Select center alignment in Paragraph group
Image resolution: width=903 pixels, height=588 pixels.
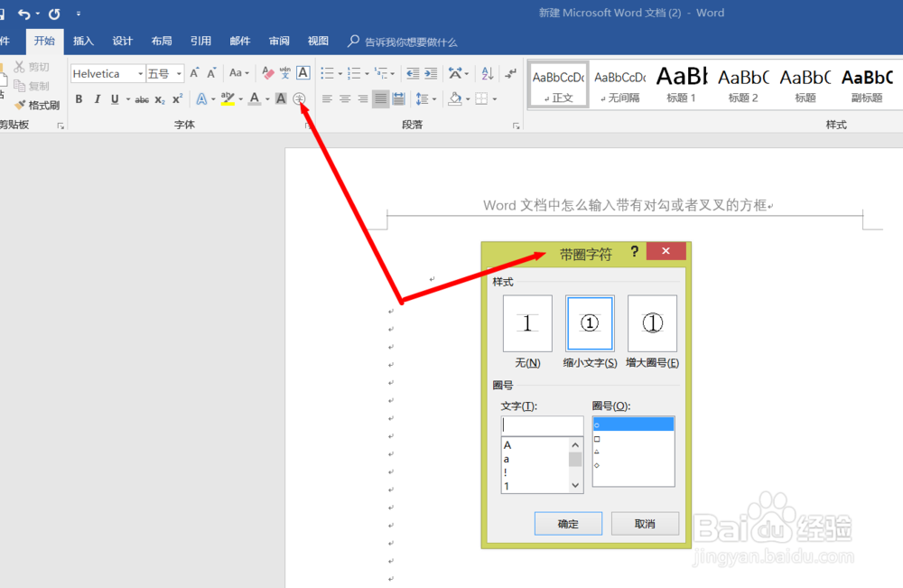click(344, 98)
